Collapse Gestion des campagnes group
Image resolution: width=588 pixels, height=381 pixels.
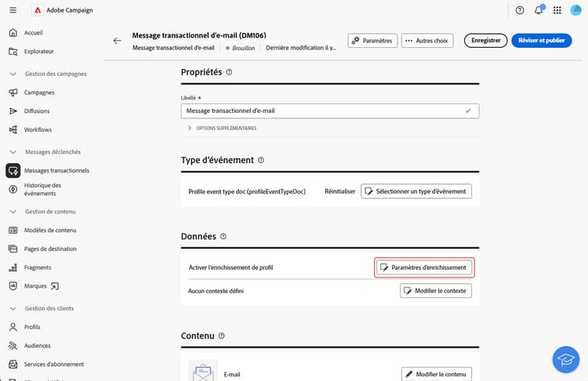(x=13, y=74)
